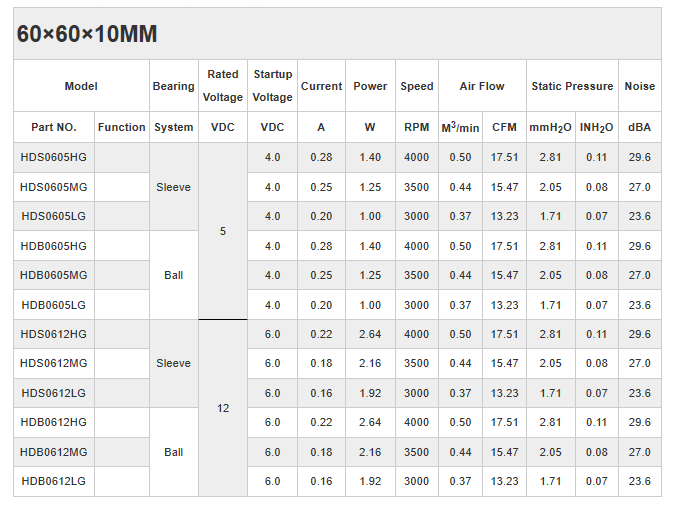Click the Model column header
This screenshot has height=512, width=700.
pos(81,86)
